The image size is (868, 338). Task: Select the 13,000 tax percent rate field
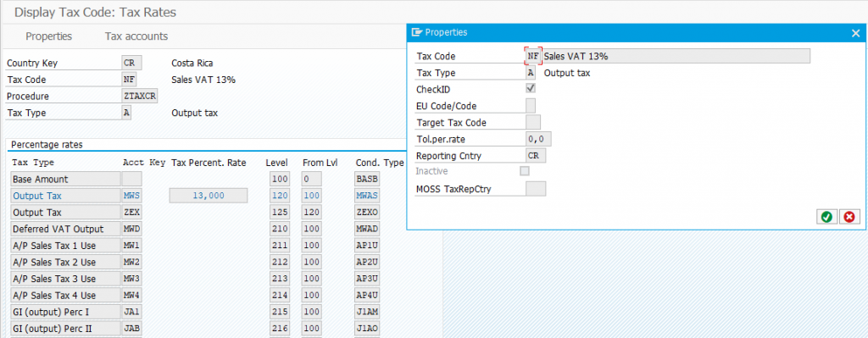pos(209,196)
